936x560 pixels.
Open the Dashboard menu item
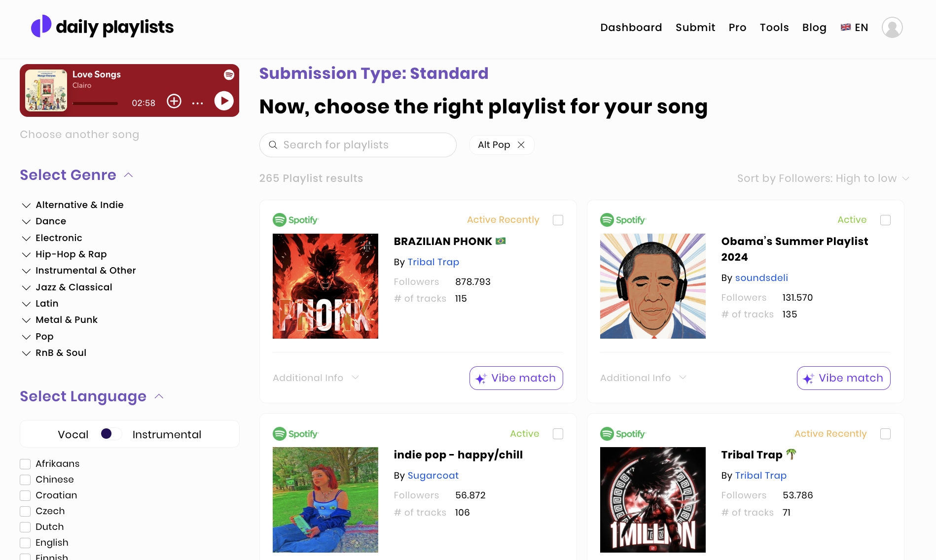[x=631, y=28]
